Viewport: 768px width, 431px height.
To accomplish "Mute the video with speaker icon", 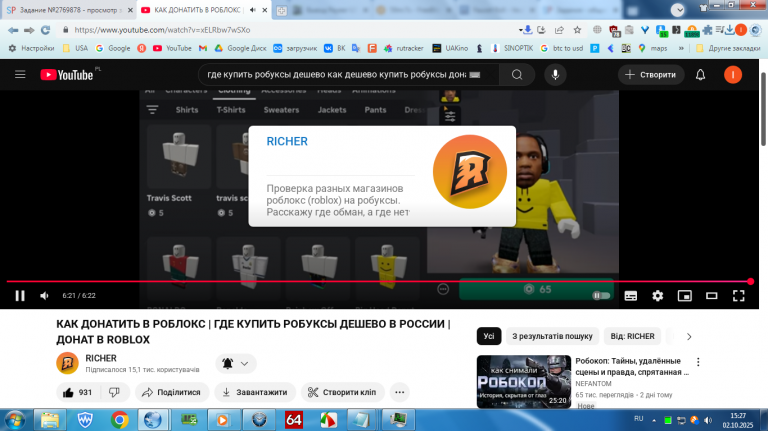I will 44,295.
